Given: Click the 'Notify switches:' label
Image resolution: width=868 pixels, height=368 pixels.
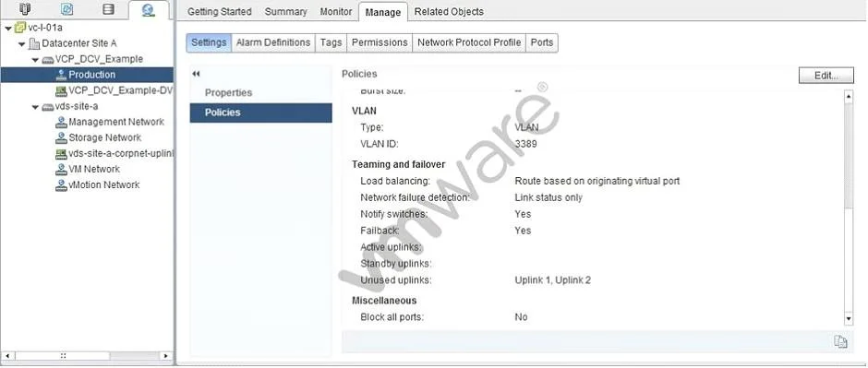Looking at the screenshot, I should [393, 214].
